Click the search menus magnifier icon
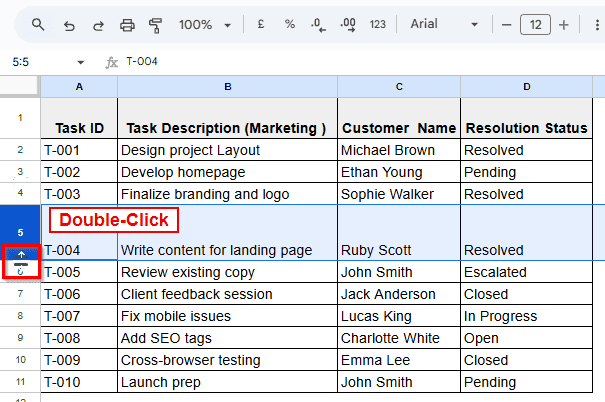Screen dimensions: 605x402 point(38,24)
